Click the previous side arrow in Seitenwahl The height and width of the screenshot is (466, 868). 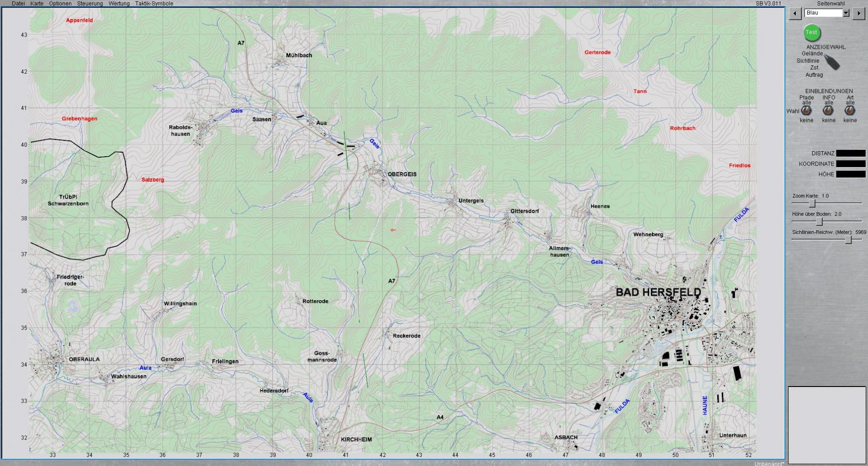point(795,13)
